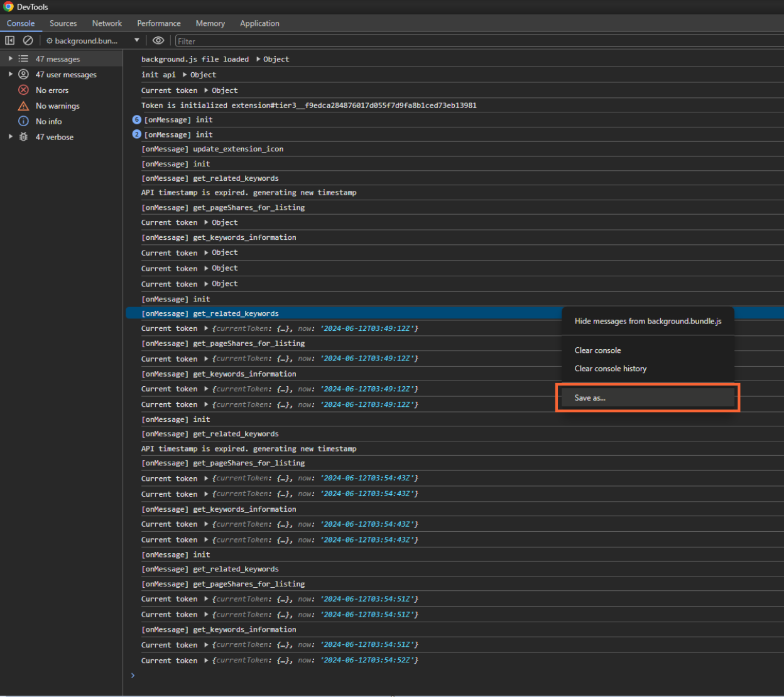
Task: Open the Application tab
Action: (x=259, y=23)
